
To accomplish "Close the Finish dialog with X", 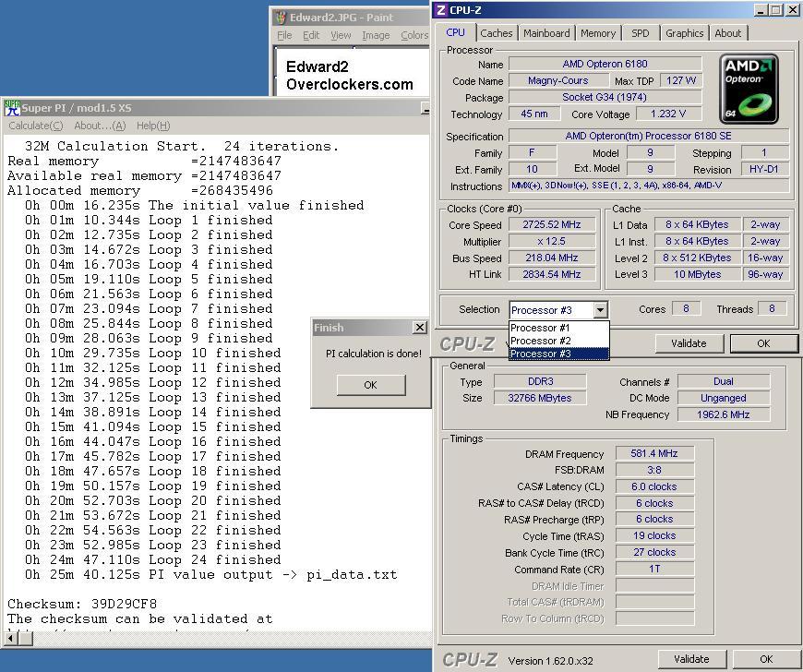I will pyautogui.click(x=419, y=328).
